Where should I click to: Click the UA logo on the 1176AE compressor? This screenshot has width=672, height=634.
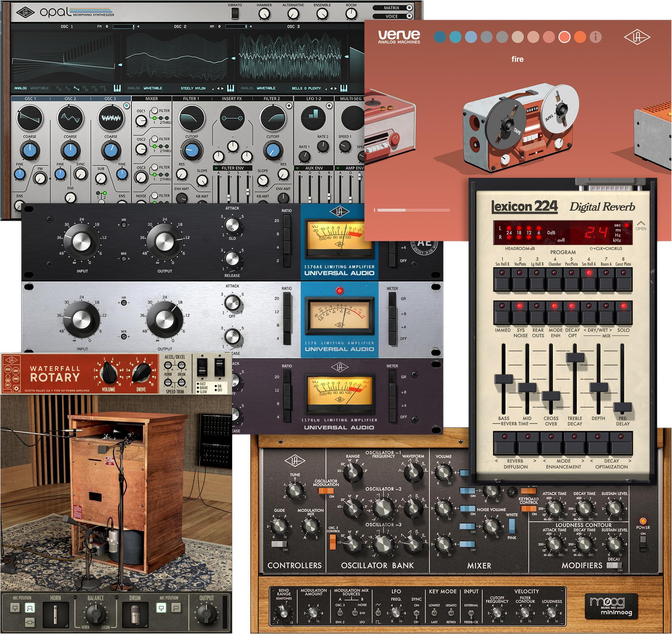339,212
